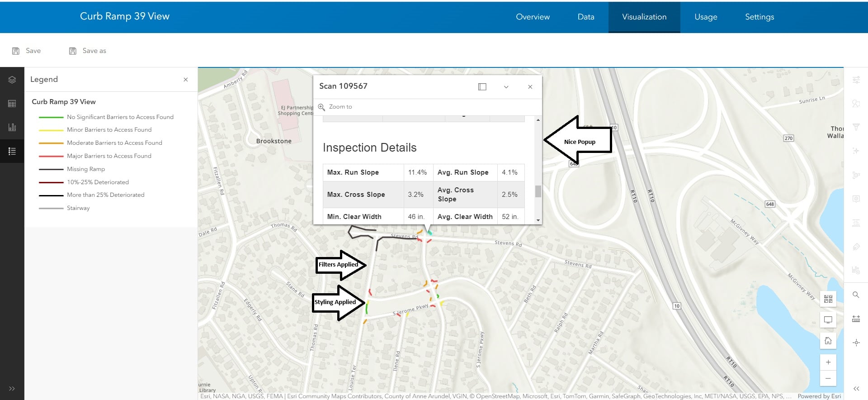Click the red Major Barriers legend swatch
The width and height of the screenshot is (868, 400).
click(x=51, y=156)
